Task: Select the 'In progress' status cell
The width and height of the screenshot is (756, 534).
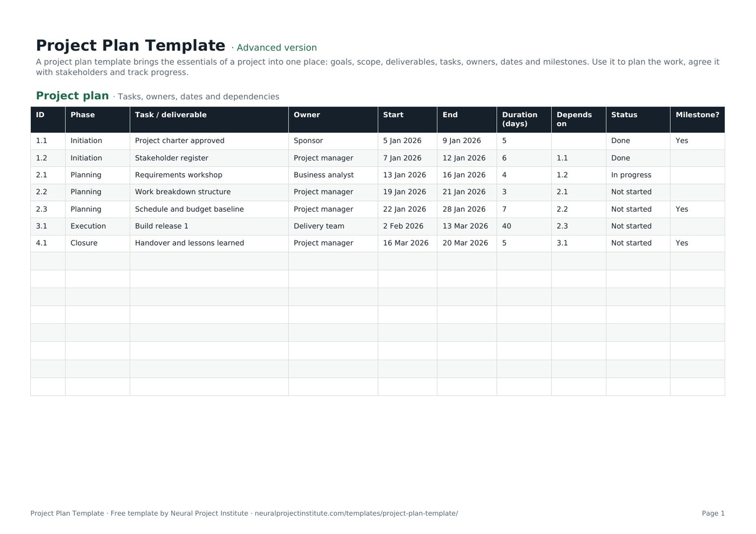Action: [x=638, y=175]
